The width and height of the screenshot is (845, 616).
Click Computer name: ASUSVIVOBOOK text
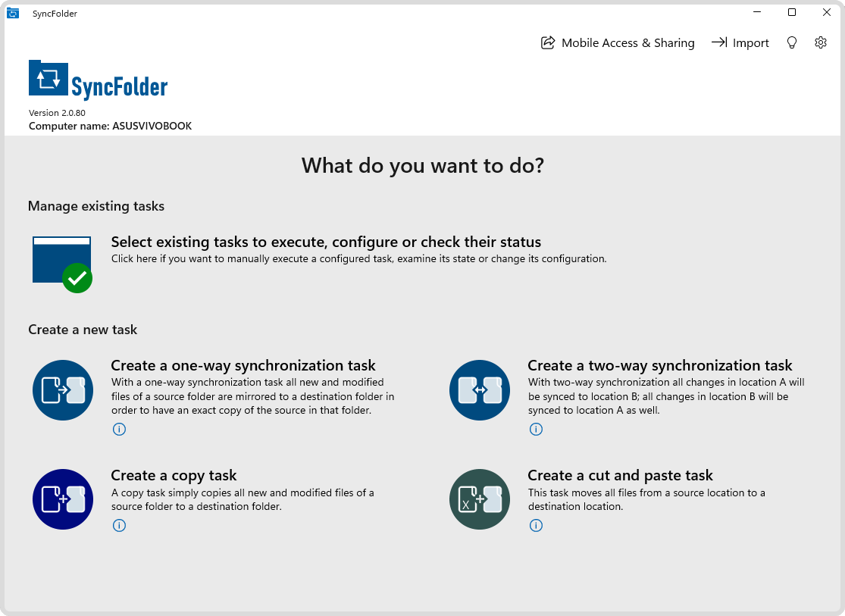click(x=110, y=126)
